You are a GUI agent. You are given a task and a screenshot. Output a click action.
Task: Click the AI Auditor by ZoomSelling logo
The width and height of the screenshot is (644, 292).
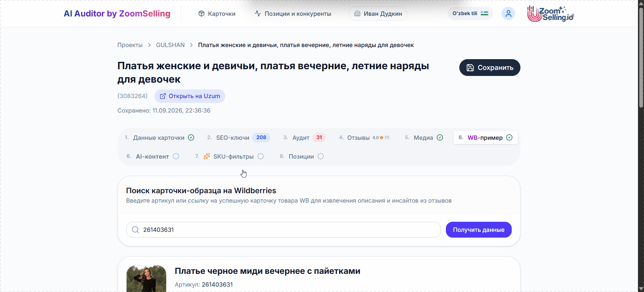(x=117, y=13)
